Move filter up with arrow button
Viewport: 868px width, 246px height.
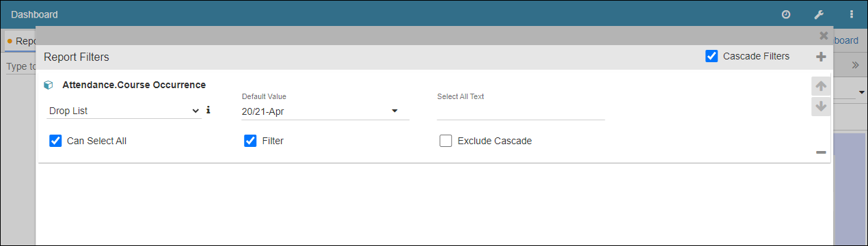click(822, 86)
